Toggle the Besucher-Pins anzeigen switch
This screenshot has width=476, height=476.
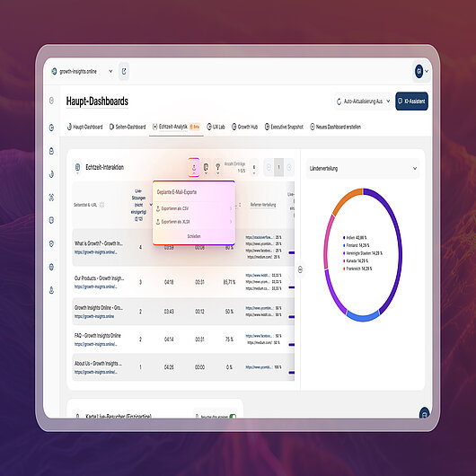tap(233, 417)
